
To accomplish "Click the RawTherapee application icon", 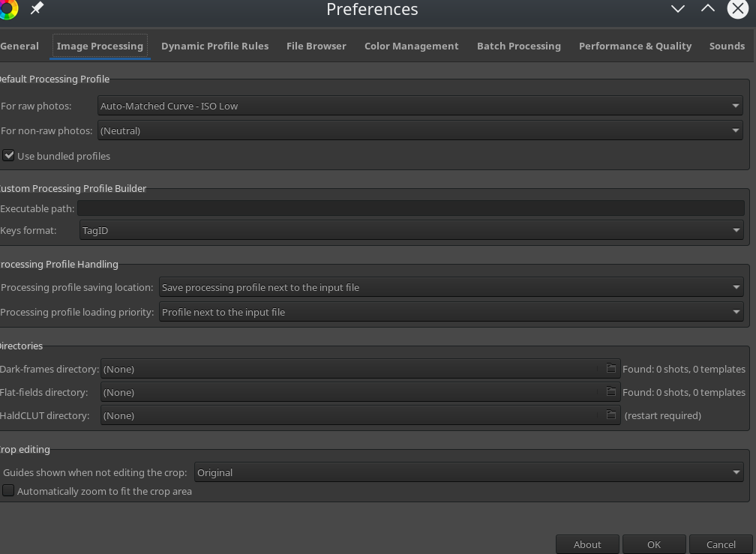I will coord(8,9).
